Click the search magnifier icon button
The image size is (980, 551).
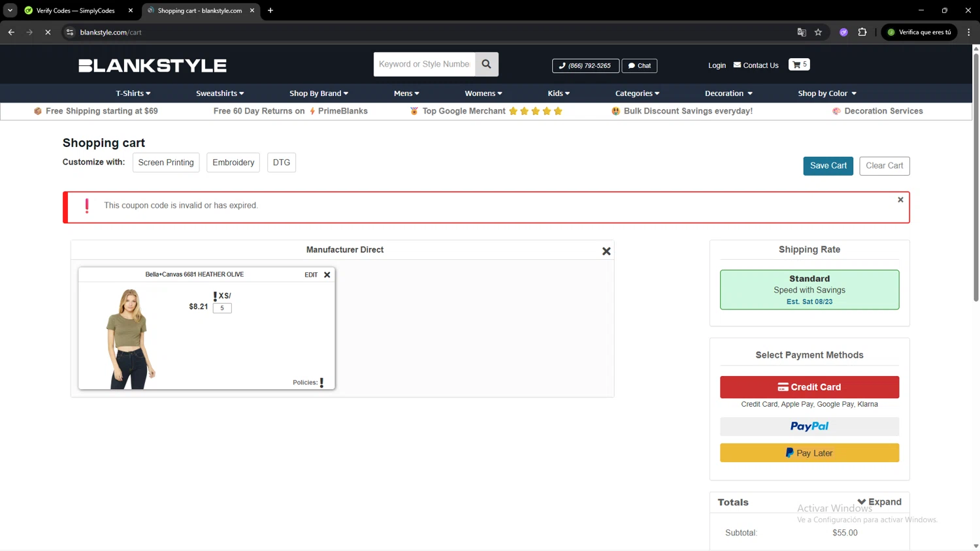487,64
